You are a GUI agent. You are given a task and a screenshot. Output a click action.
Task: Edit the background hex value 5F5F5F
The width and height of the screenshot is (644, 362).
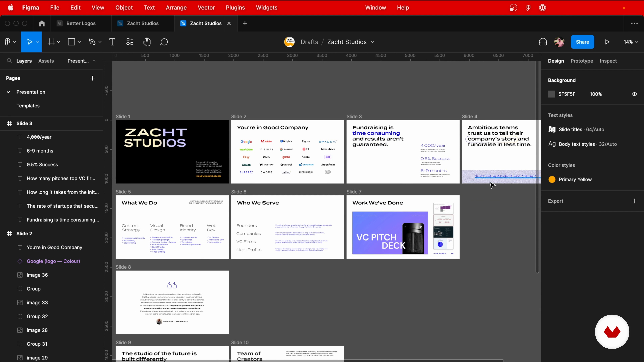[x=567, y=94]
